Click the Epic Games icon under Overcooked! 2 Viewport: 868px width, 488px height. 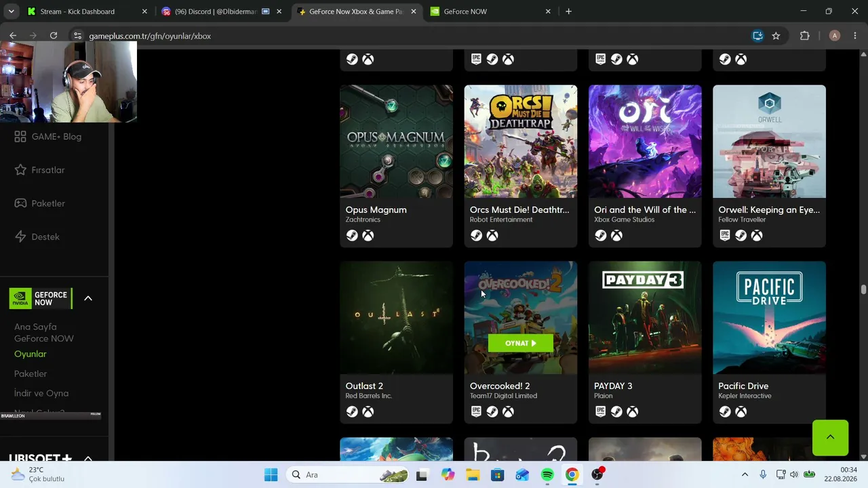click(x=476, y=411)
